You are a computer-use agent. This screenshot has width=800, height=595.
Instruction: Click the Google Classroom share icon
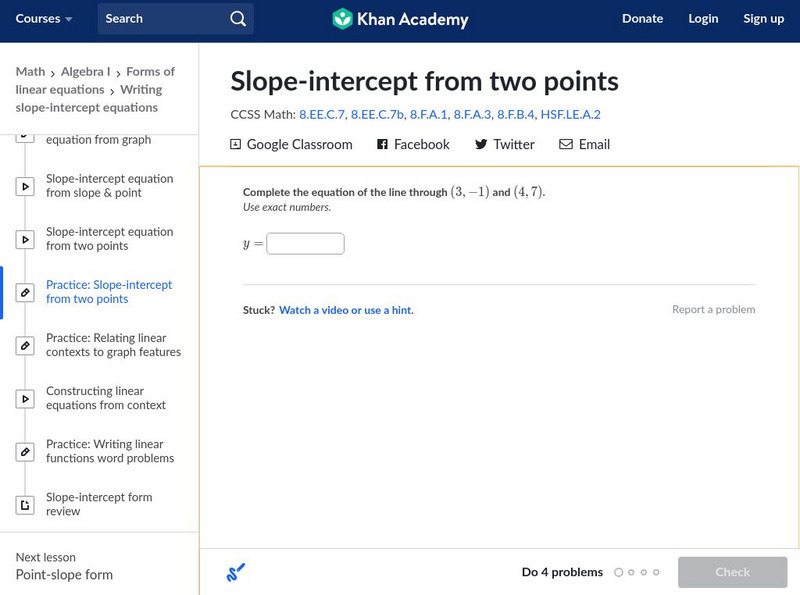pos(236,145)
